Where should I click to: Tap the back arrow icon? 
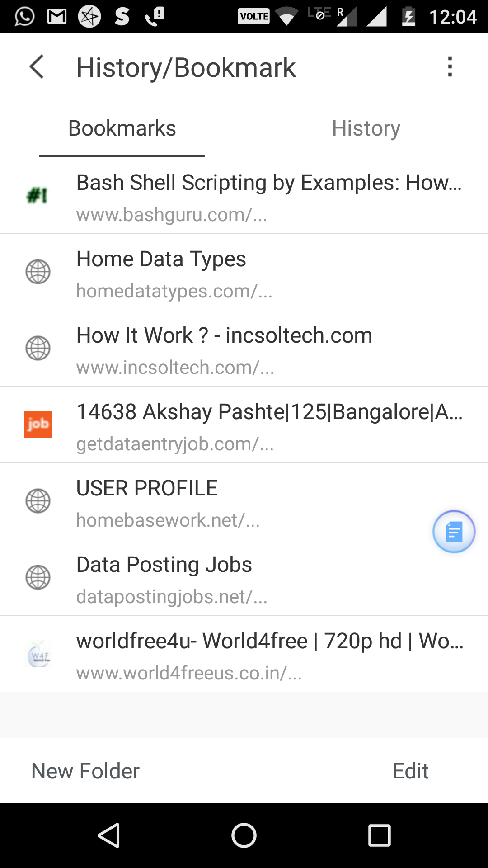coord(37,67)
